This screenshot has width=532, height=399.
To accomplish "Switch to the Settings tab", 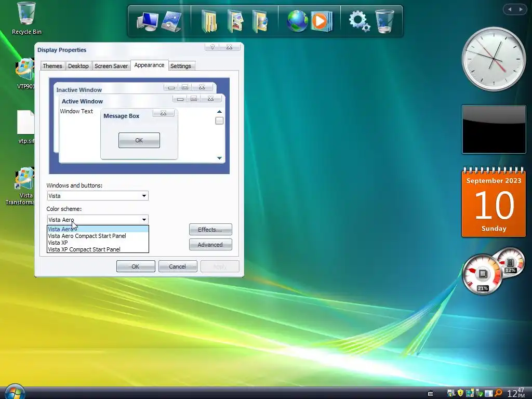I will point(181,66).
